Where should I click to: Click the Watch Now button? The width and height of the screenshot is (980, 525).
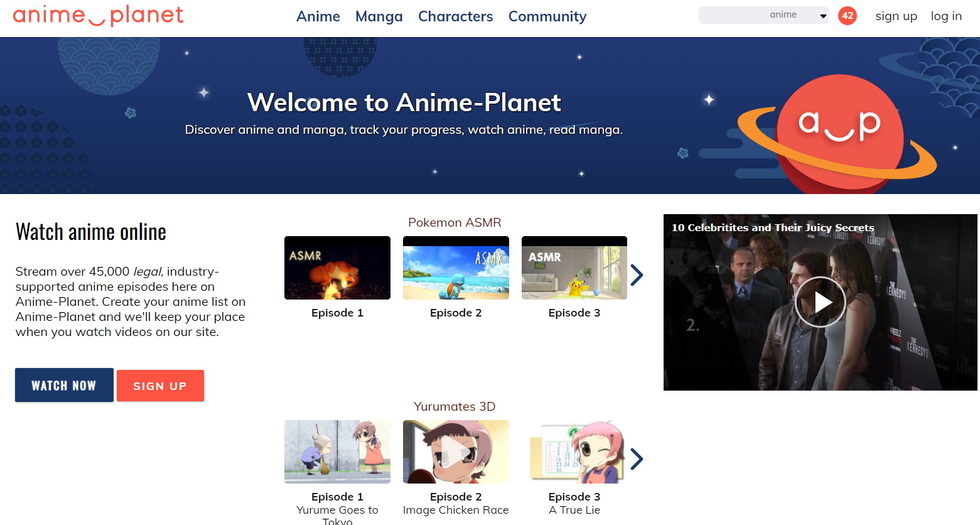(63, 385)
